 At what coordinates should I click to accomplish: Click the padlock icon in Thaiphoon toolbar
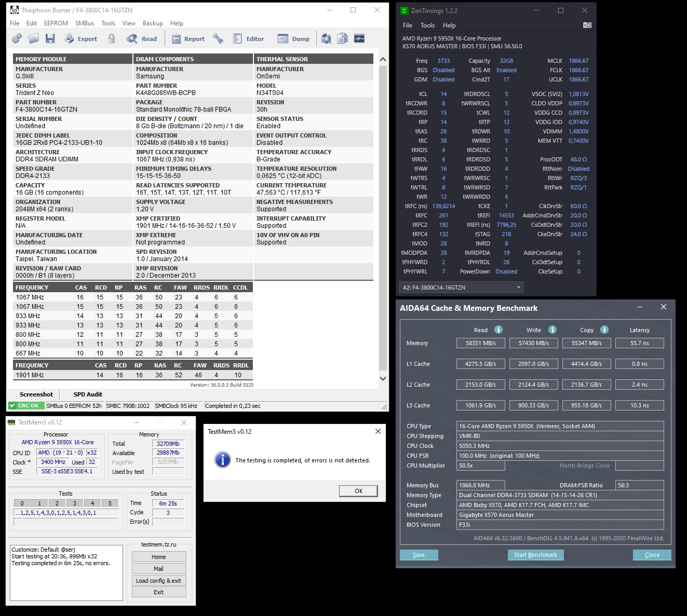tap(112, 38)
